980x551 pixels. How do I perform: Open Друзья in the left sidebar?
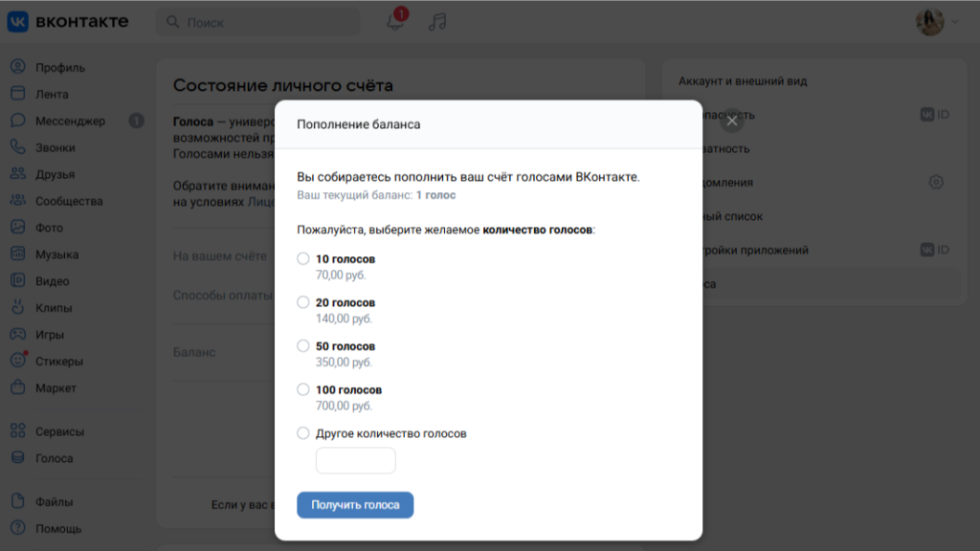pyautogui.click(x=55, y=175)
